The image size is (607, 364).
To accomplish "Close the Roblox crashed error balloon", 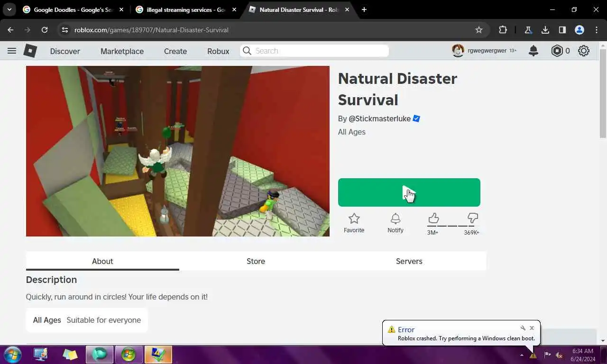I will click(x=532, y=328).
